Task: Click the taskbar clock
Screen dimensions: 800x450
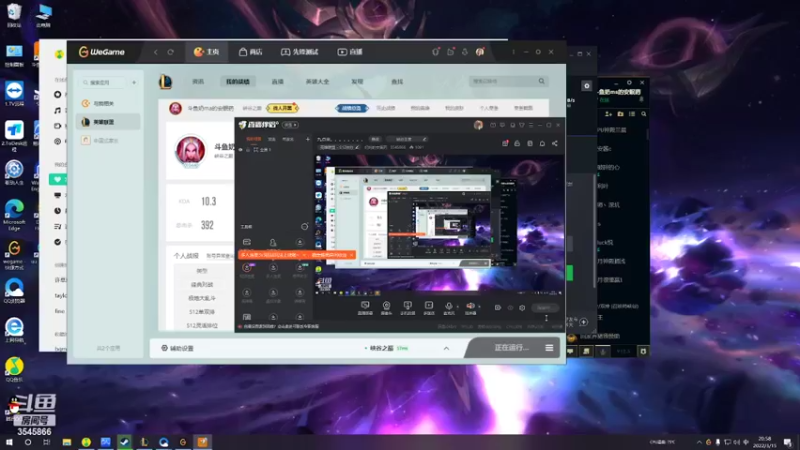Action: pyautogui.click(x=764, y=442)
